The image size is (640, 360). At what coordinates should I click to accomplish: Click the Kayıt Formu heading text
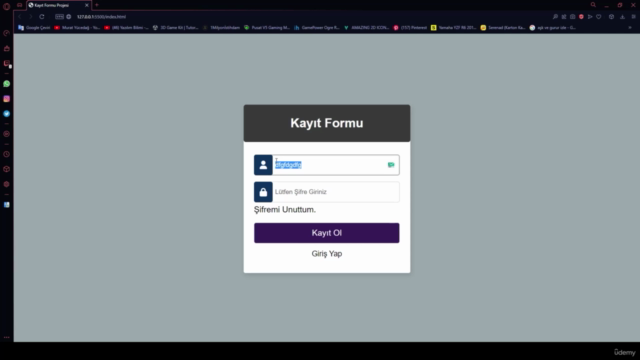coord(327,123)
